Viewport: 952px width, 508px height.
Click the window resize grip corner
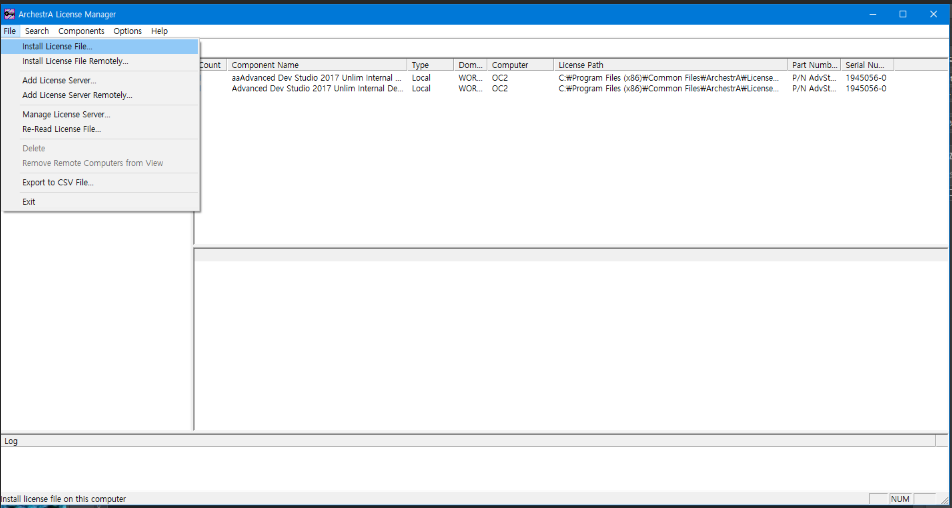click(x=942, y=499)
